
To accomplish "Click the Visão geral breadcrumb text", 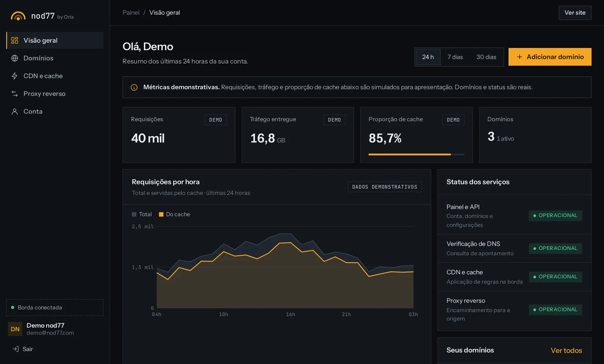I will click(x=165, y=12).
